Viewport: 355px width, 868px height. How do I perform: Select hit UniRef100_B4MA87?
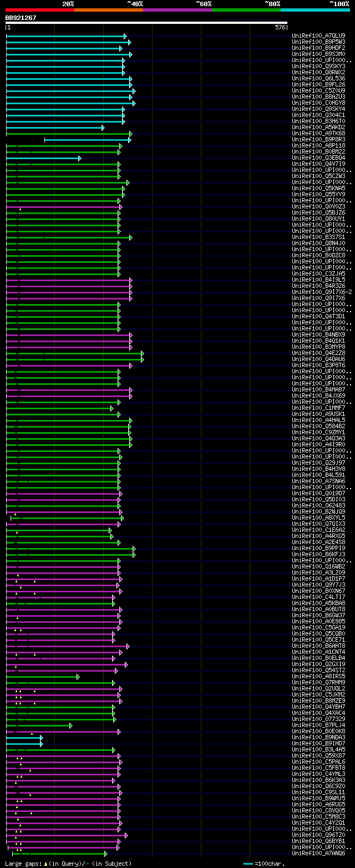(x=318, y=389)
